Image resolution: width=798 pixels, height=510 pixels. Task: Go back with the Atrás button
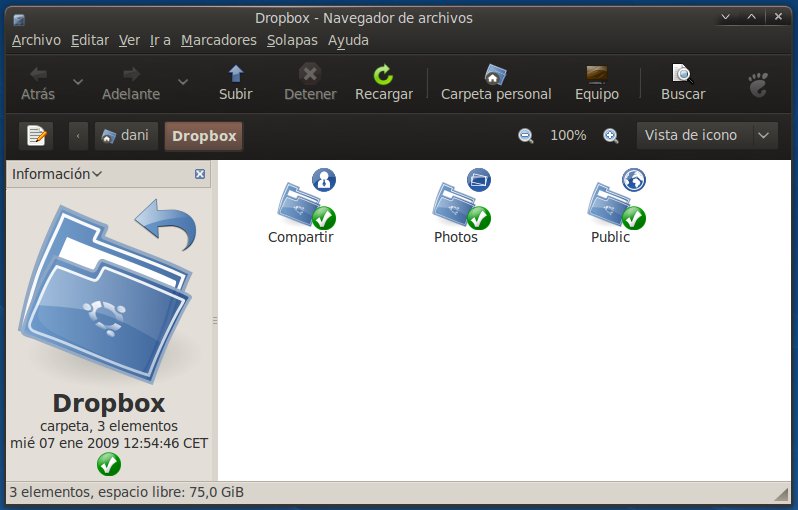[x=38, y=84]
